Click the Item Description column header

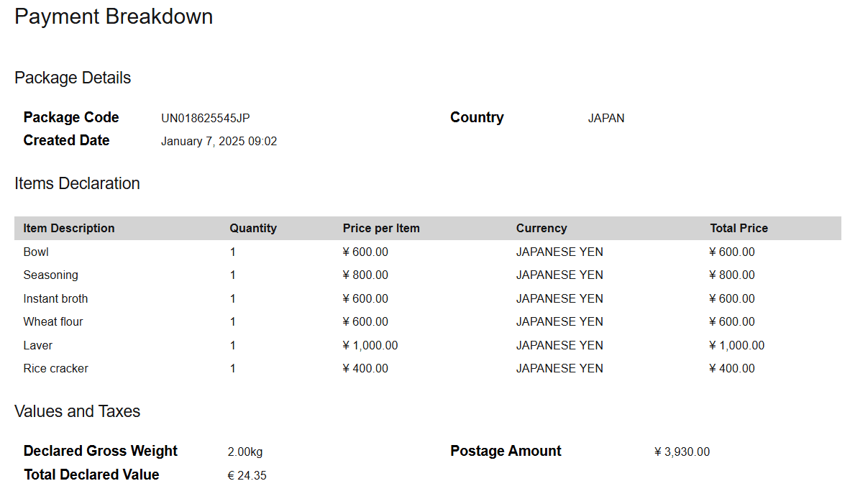[x=69, y=228]
